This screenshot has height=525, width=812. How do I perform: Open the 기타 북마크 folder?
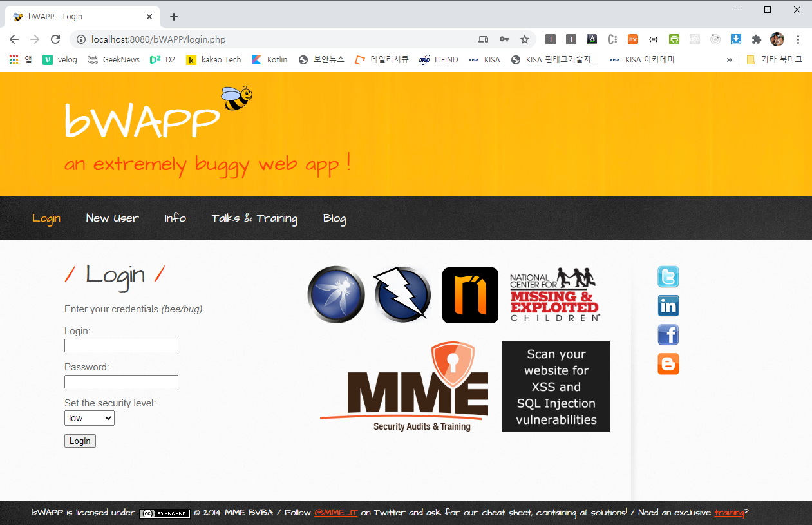[x=774, y=59]
